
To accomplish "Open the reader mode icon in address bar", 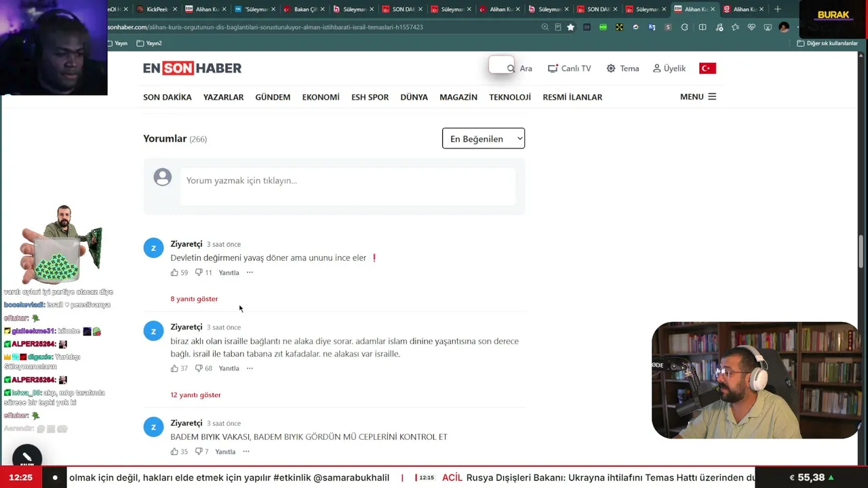I will 558,27.
